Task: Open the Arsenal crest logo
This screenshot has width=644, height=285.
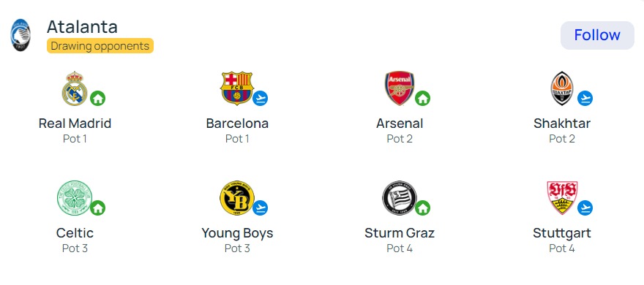Action: point(400,88)
